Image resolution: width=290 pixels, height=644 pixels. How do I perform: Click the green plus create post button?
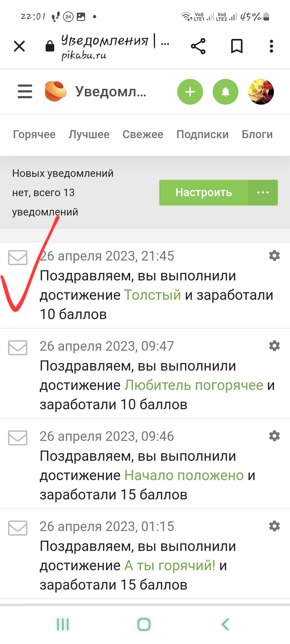190,92
